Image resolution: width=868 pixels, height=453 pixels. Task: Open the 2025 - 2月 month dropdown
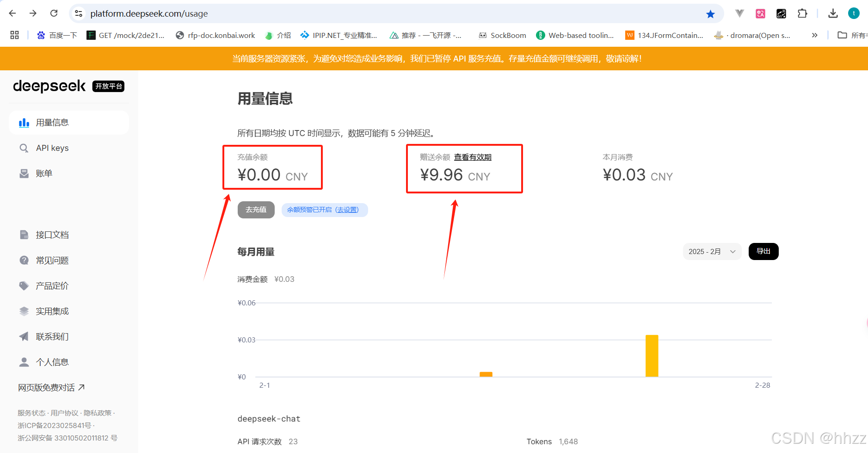712,252
